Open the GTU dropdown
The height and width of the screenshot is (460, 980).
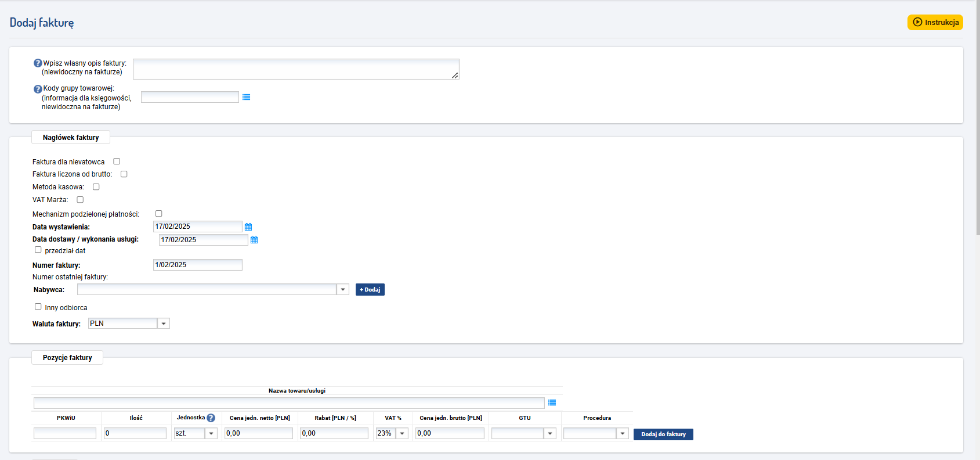(549, 433)
